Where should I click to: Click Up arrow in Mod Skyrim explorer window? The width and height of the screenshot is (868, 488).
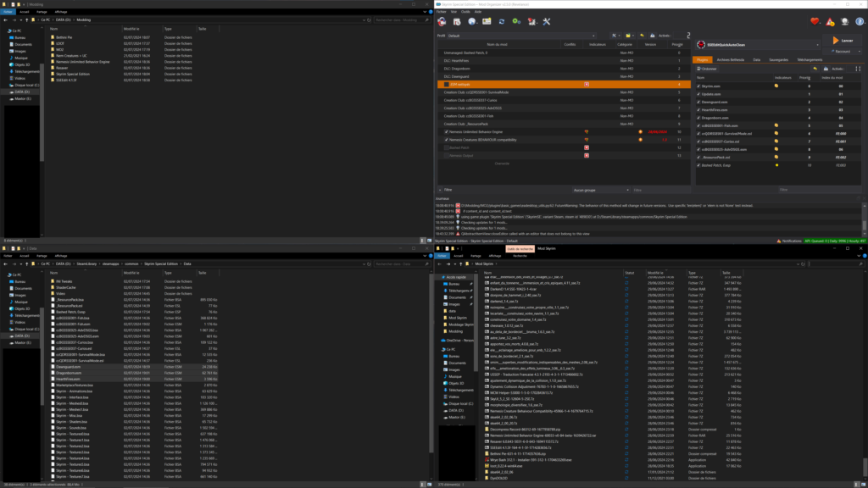(460, 264)
